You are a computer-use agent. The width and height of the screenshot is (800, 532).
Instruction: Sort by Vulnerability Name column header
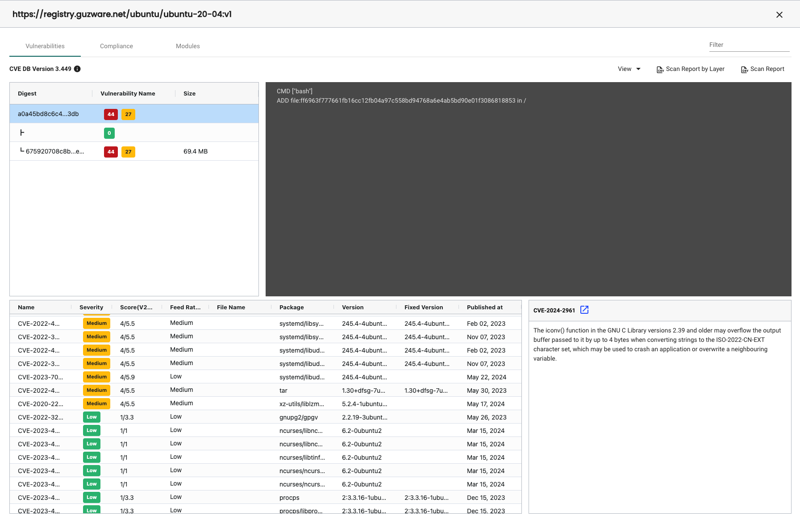click(128, 93)
